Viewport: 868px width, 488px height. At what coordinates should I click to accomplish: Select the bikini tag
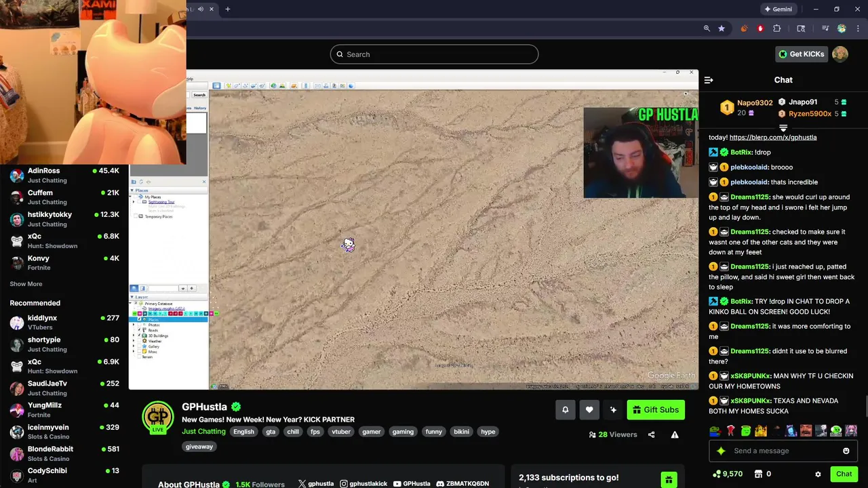(462, 432)
